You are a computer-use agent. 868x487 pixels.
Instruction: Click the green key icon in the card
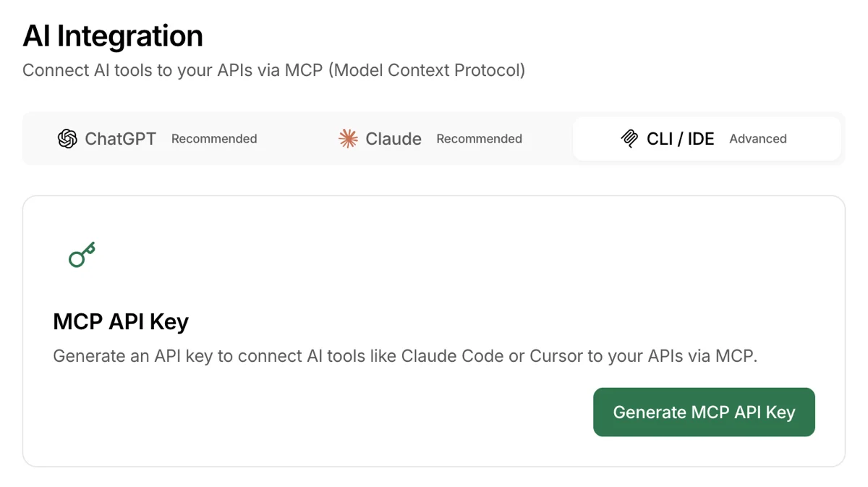click(x=80, y=253)
